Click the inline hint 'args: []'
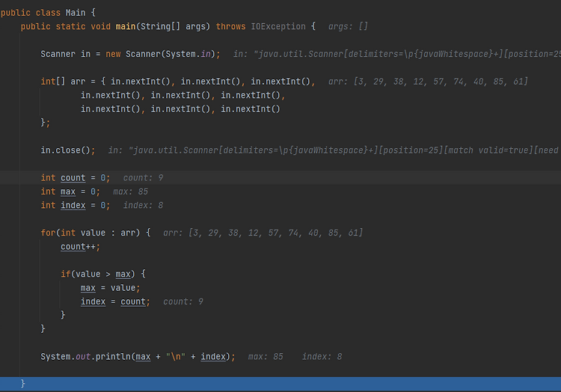This screenshot has height=392, width=561. pyautogui.click(x=348, y=26)
